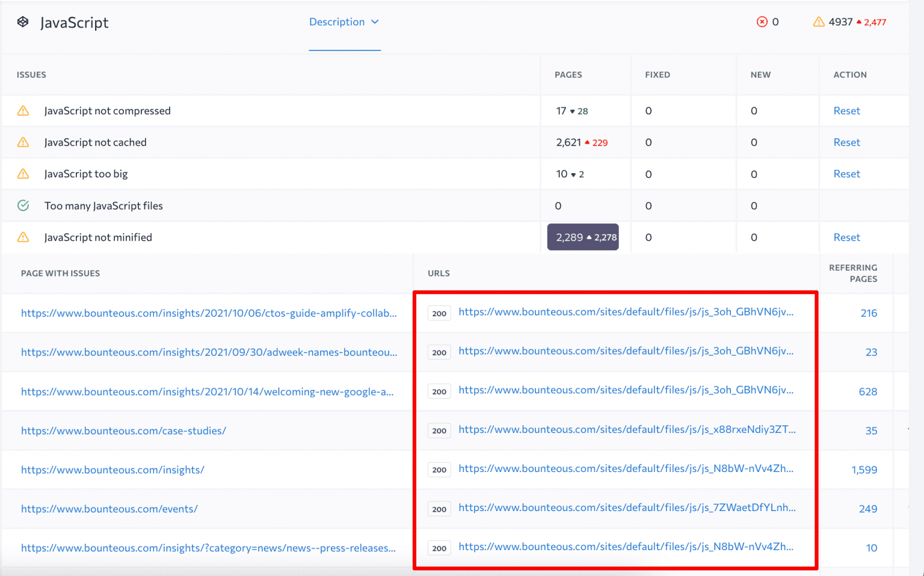Click Reset for "JavaScript not compressed"
The width and height of the screenshot is (924, 576).
tap(846, 111)
